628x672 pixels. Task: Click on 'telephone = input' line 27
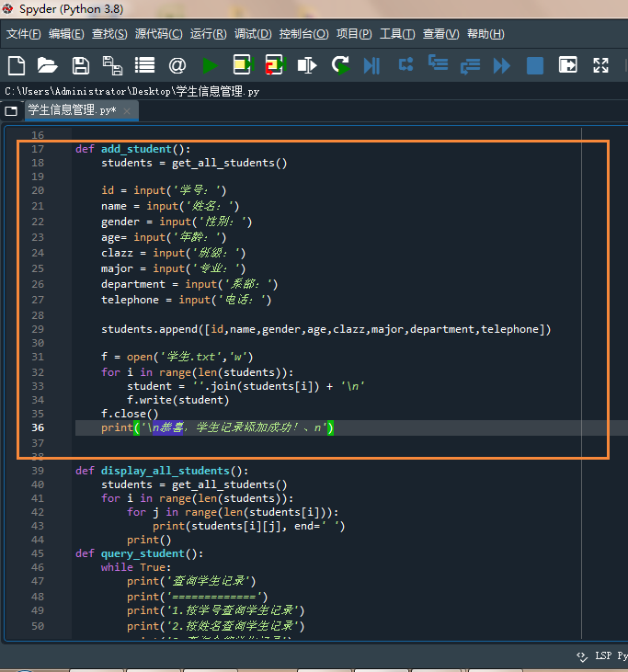[x=187, y=300]
